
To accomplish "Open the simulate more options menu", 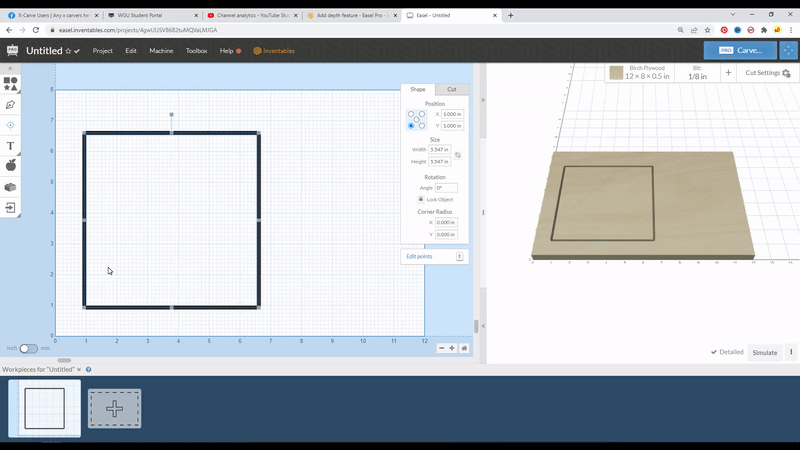I will [x=791, y=352].
